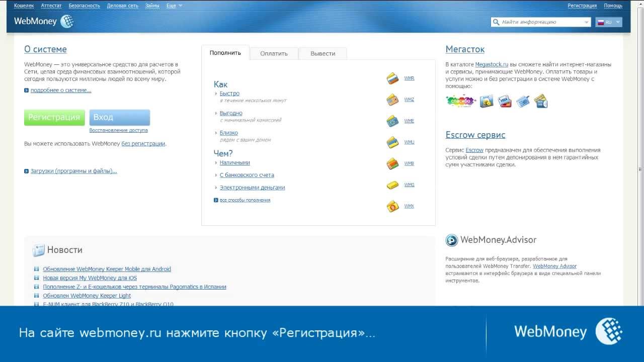Open the 'Еще' dropdown in top menu

pyautogui.click(x=174, y=6)
